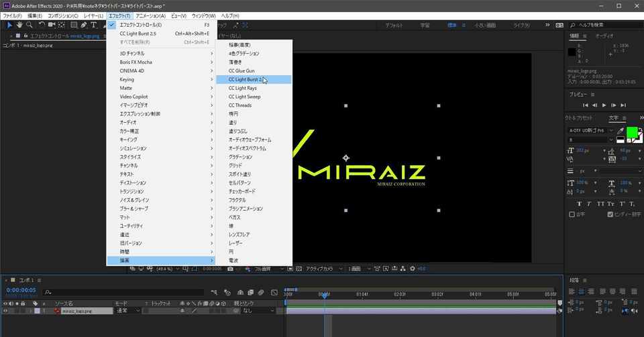Click the black swatch in Info panel
Viewport: 644px width, 337px height.
[572, 52]
